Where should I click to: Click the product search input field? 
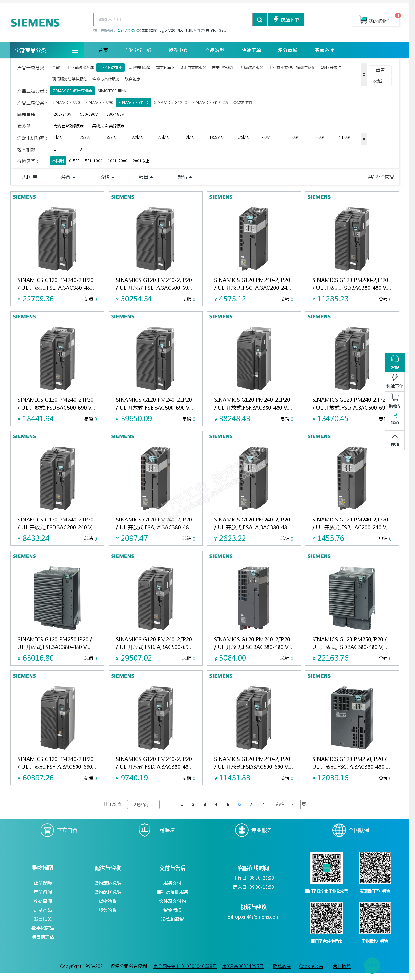[x=173, y=19]
